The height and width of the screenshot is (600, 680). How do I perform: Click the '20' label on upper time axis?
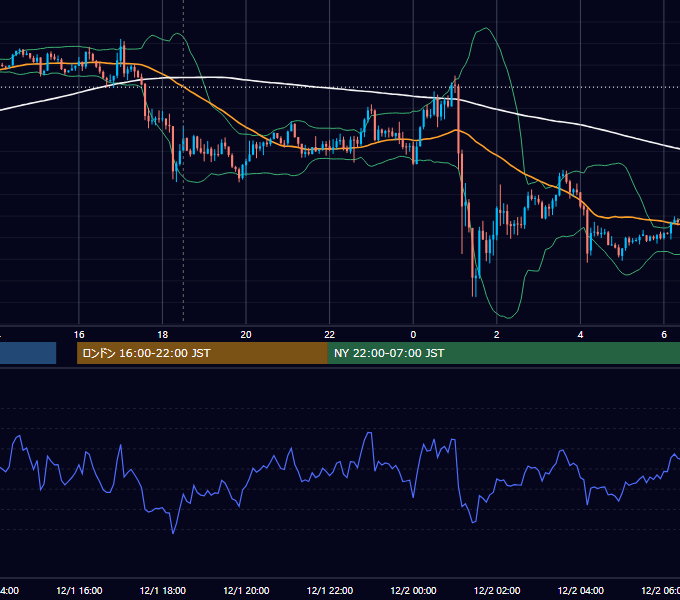[246, 335]
